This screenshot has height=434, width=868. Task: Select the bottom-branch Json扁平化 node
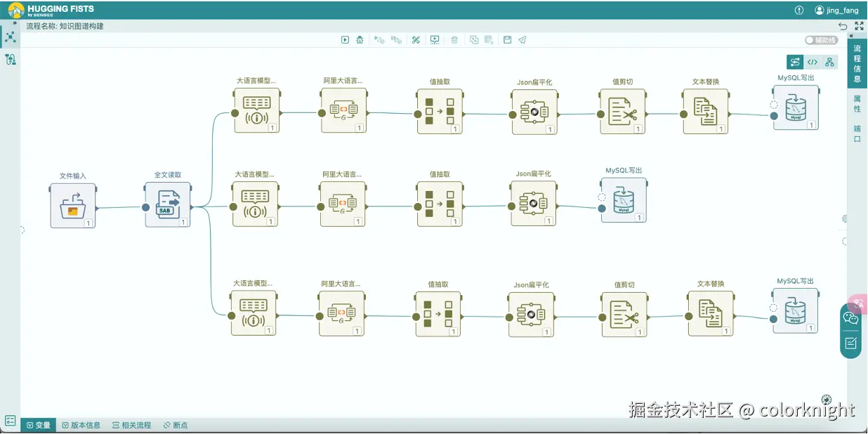pyautogui.click(x=531, y=315)
